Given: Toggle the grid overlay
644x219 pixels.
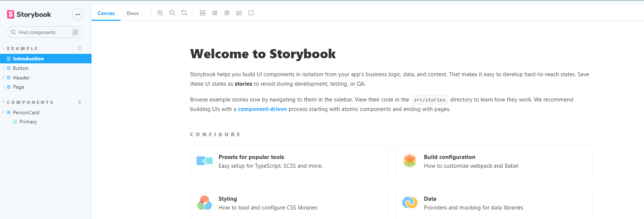Looking at the screenshot, I should click(215, 13).
